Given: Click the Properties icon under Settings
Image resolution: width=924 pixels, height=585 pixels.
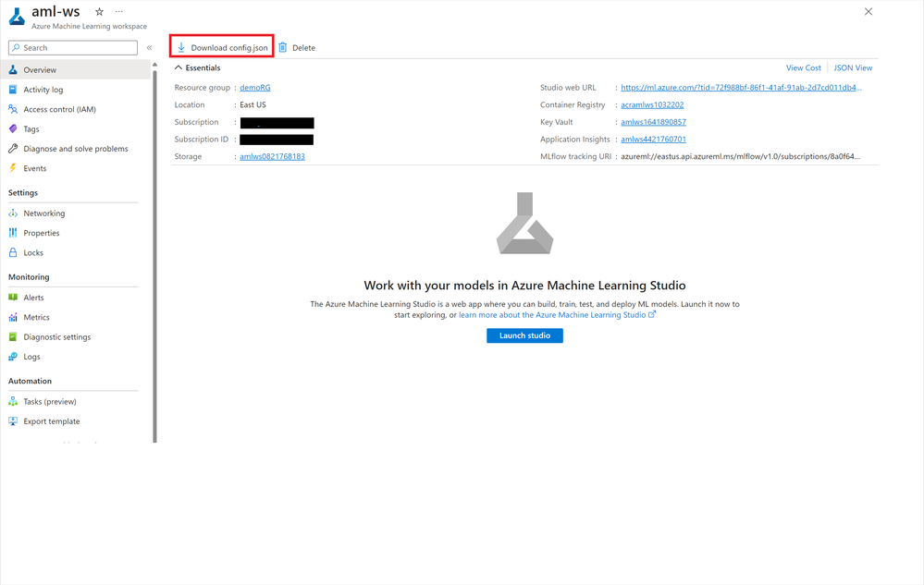Looking at the screenshot, I should (x=13, y=233).
